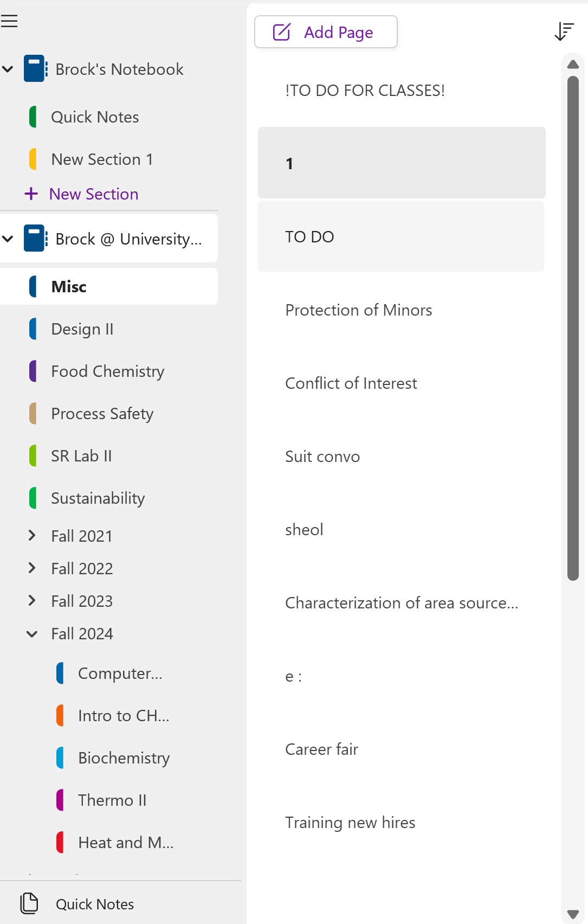The height and width of the screenshot is (924, 588).
Task: Select the Career fair page
Action: coord(321,749)
